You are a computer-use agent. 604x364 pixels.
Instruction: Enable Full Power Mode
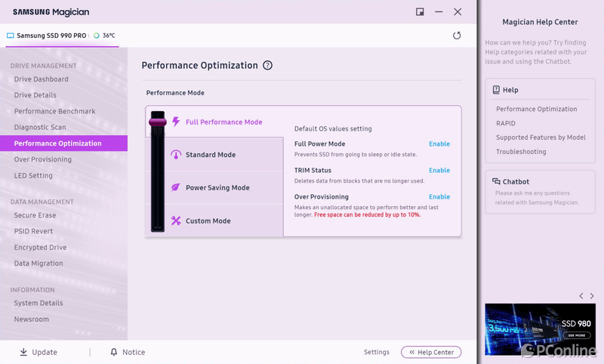pyautogui.click(x=439, y=144)
